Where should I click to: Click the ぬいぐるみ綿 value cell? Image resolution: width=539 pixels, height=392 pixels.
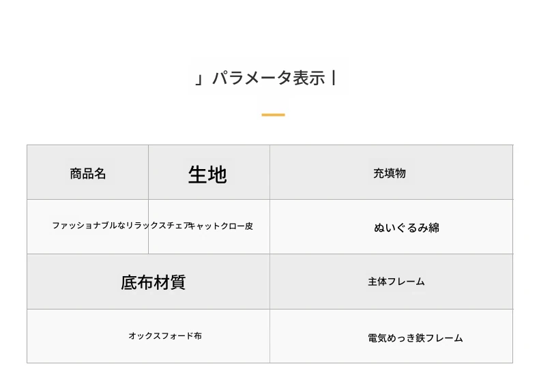[x=407, y=228]
